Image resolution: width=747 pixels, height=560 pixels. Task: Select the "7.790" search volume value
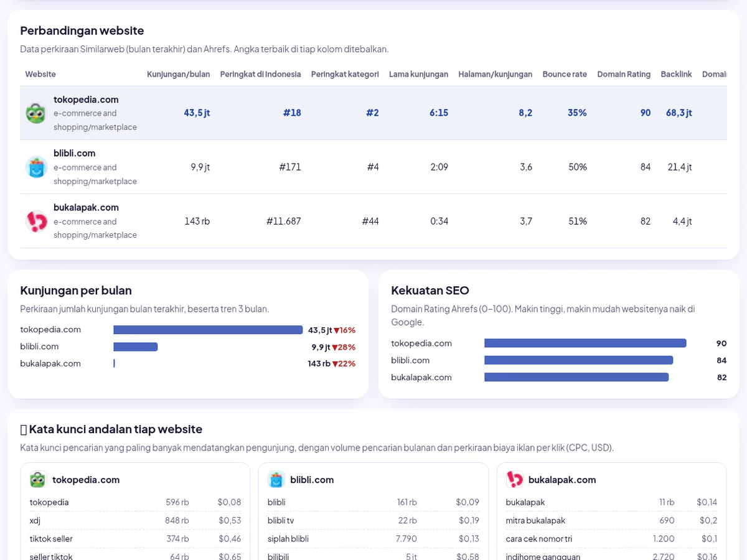pyautogui.click(x=406, y=539)
